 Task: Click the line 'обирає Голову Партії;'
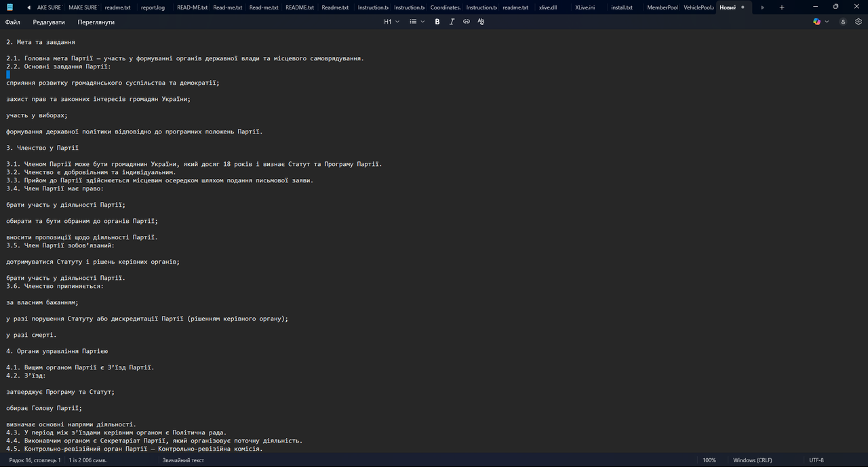pos(44,408)
